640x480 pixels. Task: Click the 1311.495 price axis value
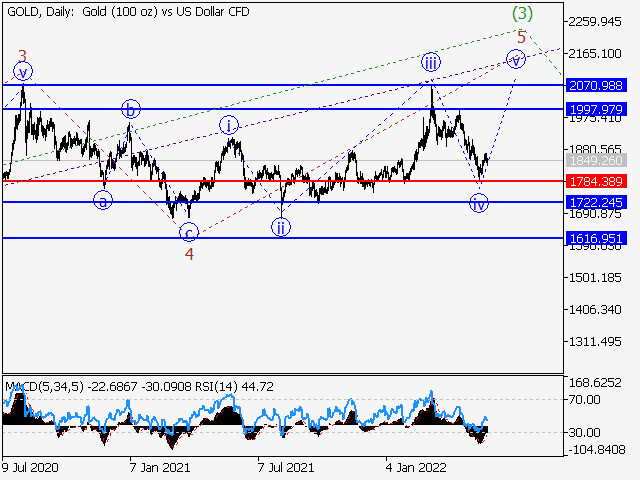pyautogui.click(x=595, y=341)
